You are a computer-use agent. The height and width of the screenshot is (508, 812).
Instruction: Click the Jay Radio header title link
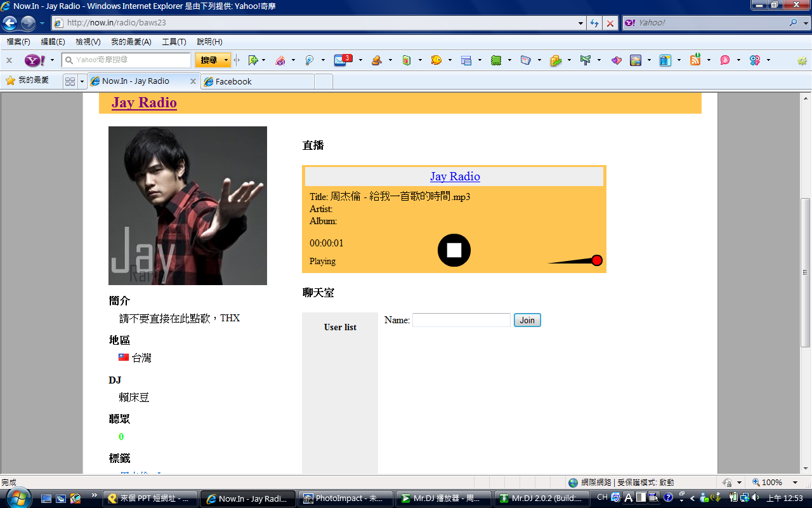144,103
